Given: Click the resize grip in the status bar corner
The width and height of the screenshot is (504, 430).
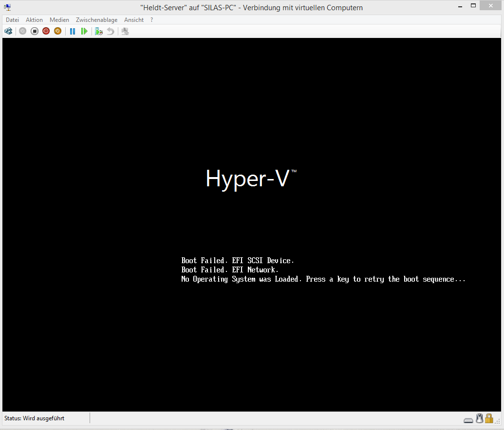Looking at the screenshot, I should 498,420.
